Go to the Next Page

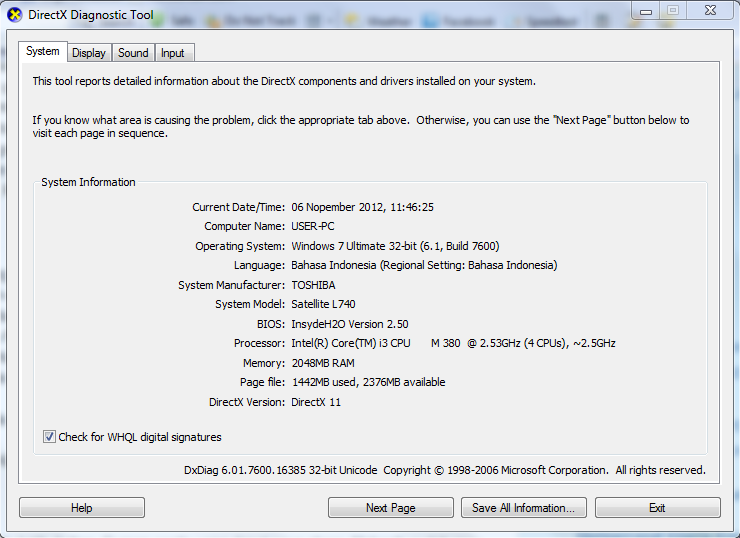[x=391, y=508]
